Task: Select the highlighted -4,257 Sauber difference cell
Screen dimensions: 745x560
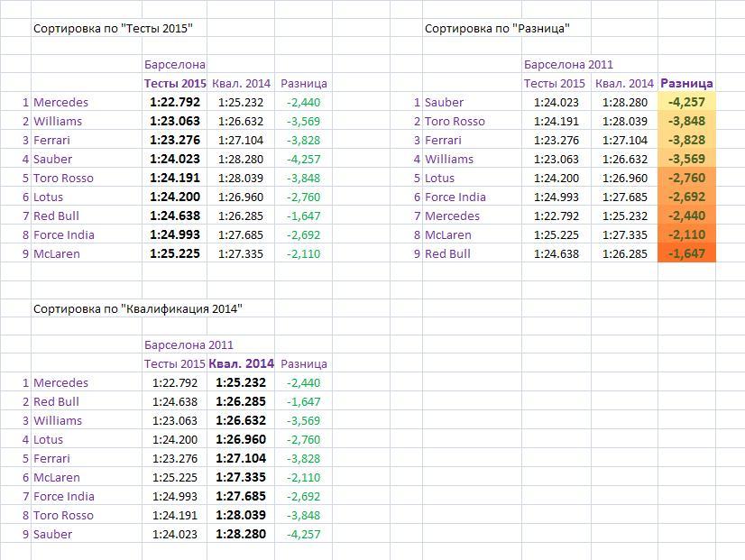Action: click(686, 102)
